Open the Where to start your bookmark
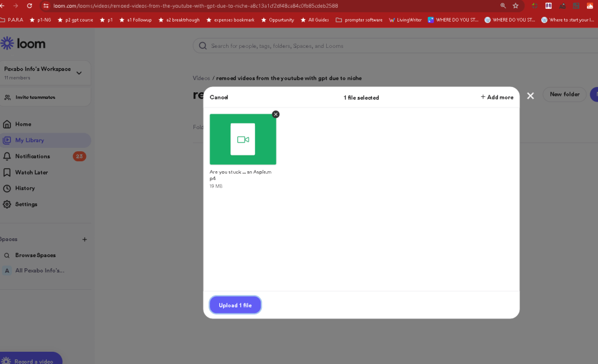Viewport: 598px width, 364px height. tap(568, 20)
